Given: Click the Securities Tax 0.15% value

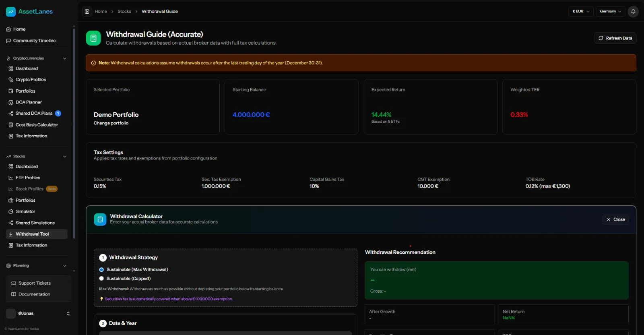Looking at the screenshot, I should coord(100,186).
